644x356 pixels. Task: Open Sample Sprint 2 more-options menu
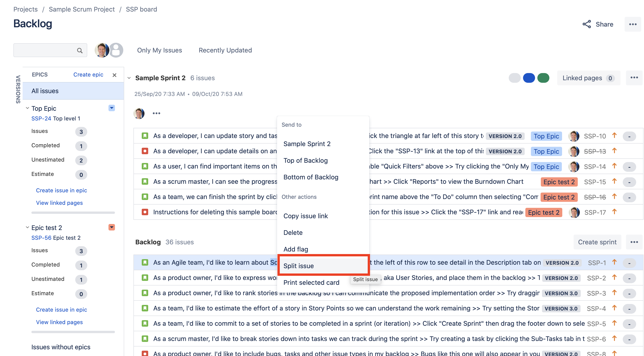click(634, 78)
